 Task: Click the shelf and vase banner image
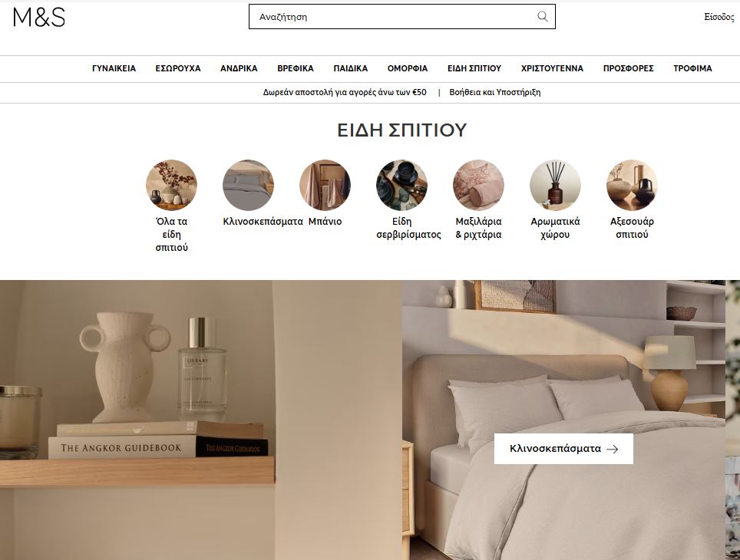pyautogui.click(x=201, y=420)
